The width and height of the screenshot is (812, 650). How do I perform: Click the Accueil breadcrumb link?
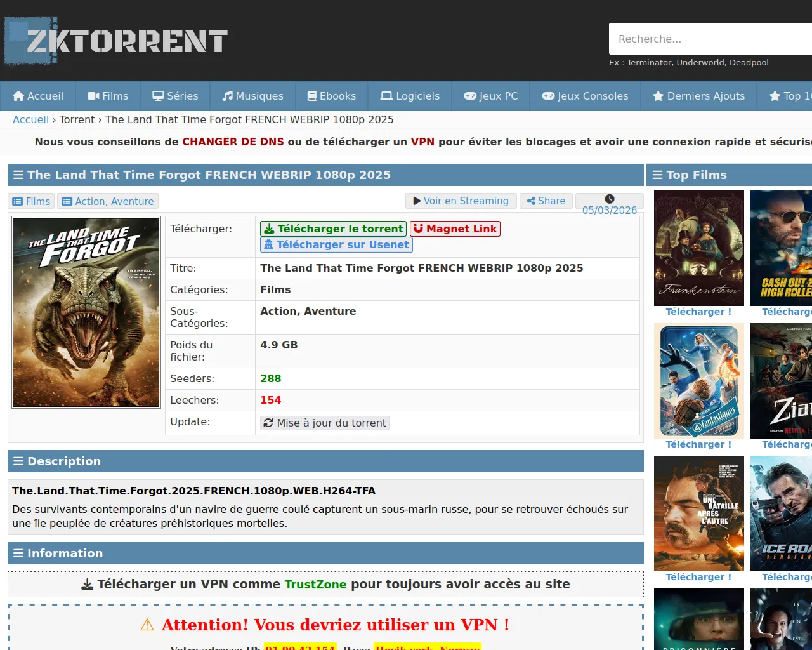coord(30,119)
